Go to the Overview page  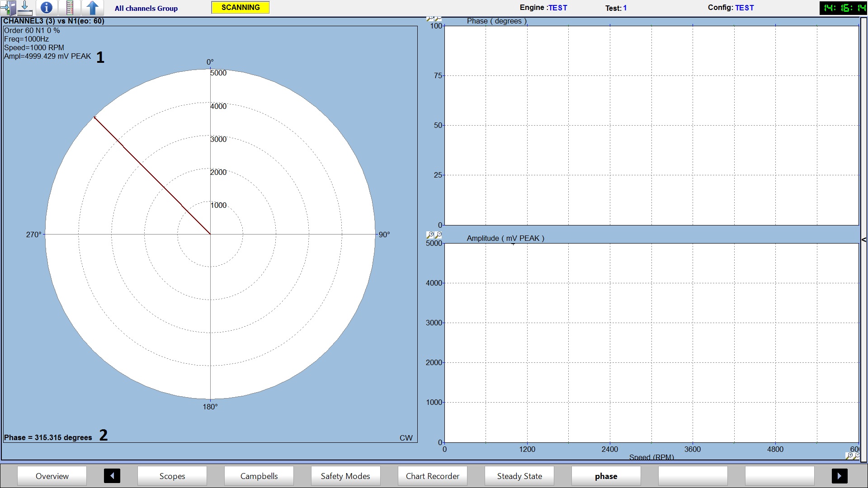(x=52, y=476)
